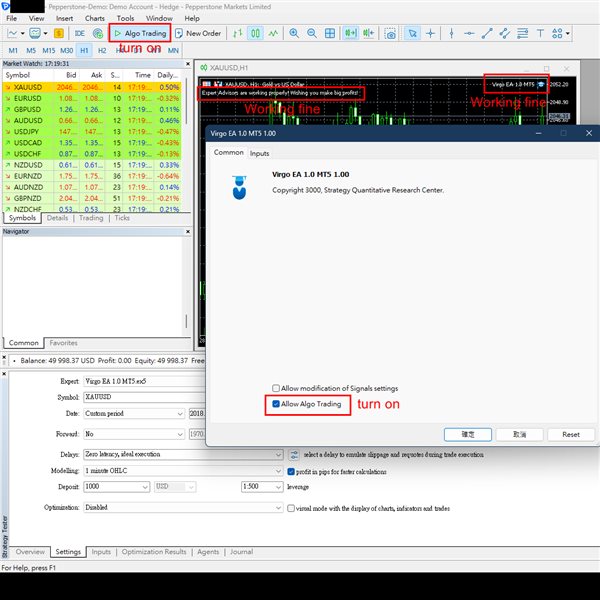
Task: Enable Allow modification of Signals settings
Action: click(276, 388)
